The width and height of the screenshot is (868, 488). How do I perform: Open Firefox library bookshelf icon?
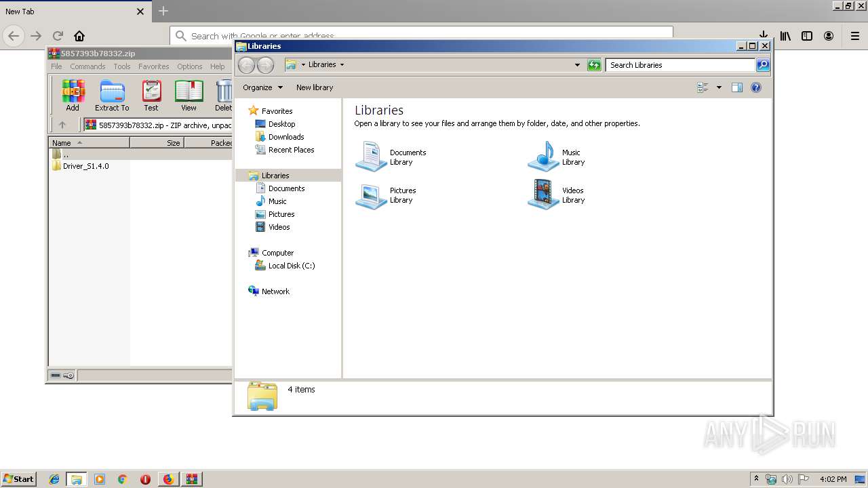[785, 36]
